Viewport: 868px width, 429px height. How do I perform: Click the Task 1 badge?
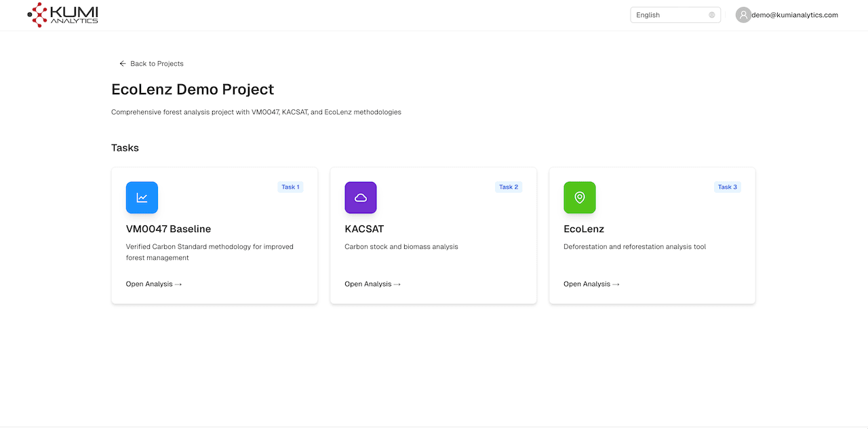click(x=290, y=187)
